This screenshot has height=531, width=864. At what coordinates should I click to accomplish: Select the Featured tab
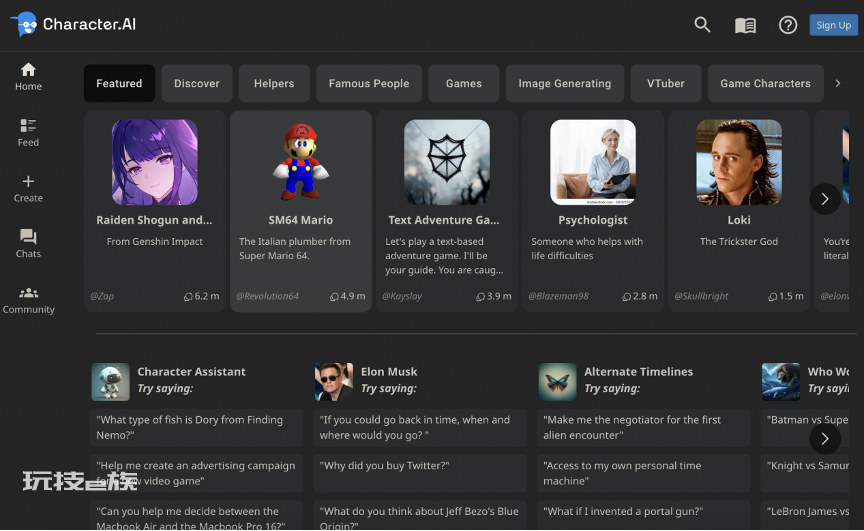(119, 83)
